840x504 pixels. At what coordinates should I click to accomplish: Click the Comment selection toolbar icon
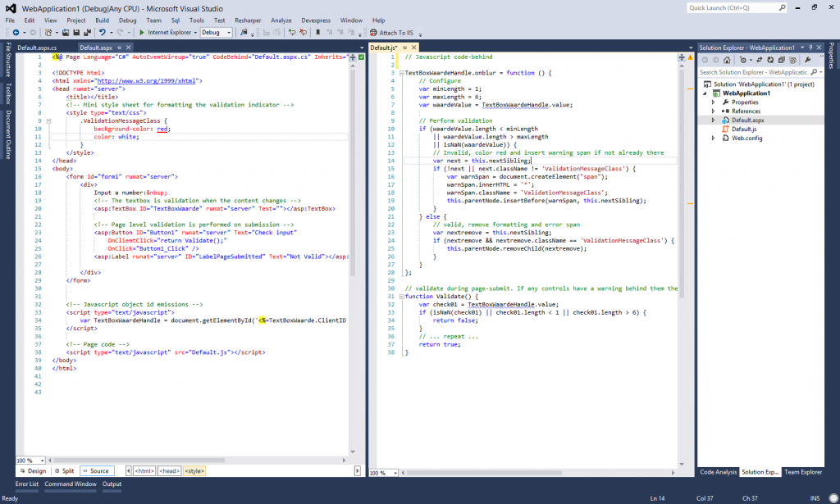292,33
